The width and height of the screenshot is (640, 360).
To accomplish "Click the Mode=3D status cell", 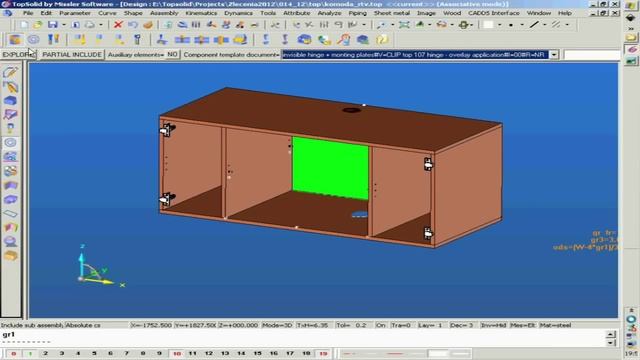I will (277, 325).
